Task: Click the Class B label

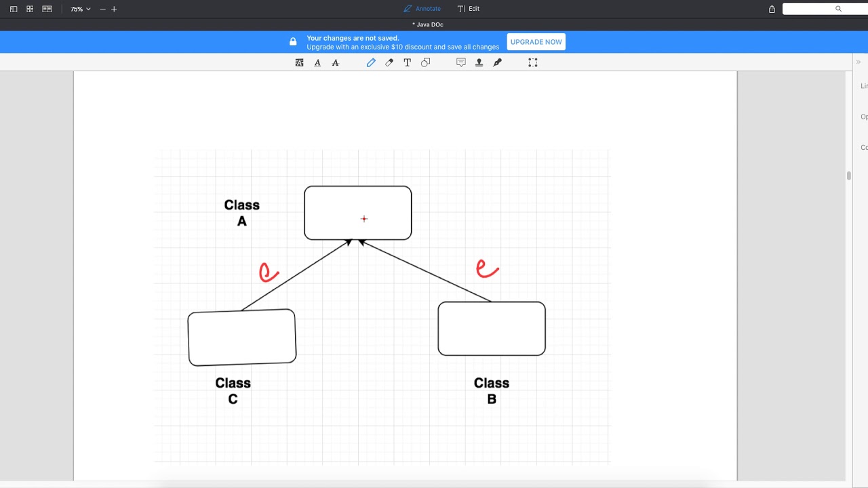Action: coord(491,391)
